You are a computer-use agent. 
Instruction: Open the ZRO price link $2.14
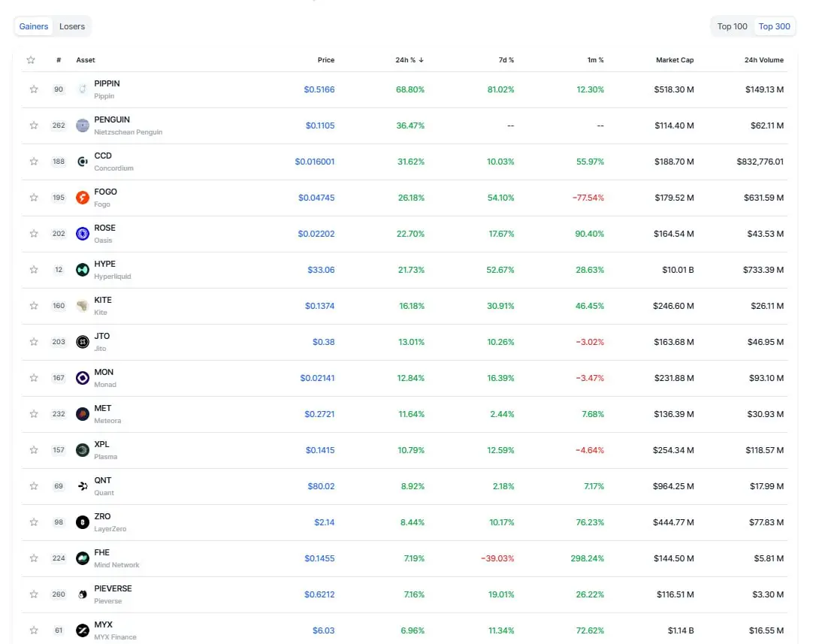pyautogui.click(x=324, y=522)
